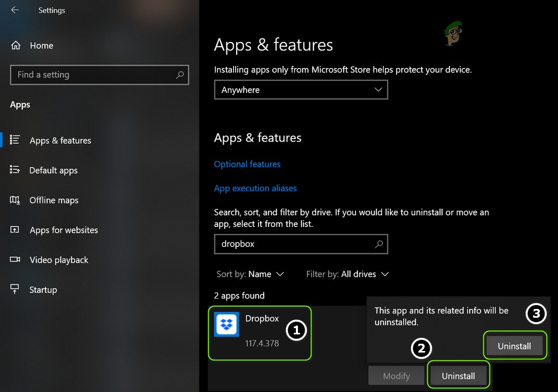Select Offline maps in sidebar
The image size is (558, 392).
point(54,200)
